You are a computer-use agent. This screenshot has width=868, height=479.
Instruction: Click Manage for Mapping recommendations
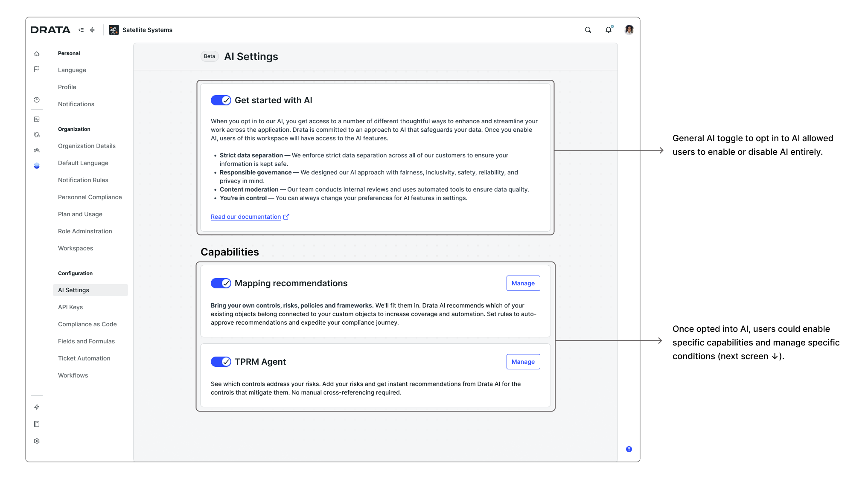[523, 283]
